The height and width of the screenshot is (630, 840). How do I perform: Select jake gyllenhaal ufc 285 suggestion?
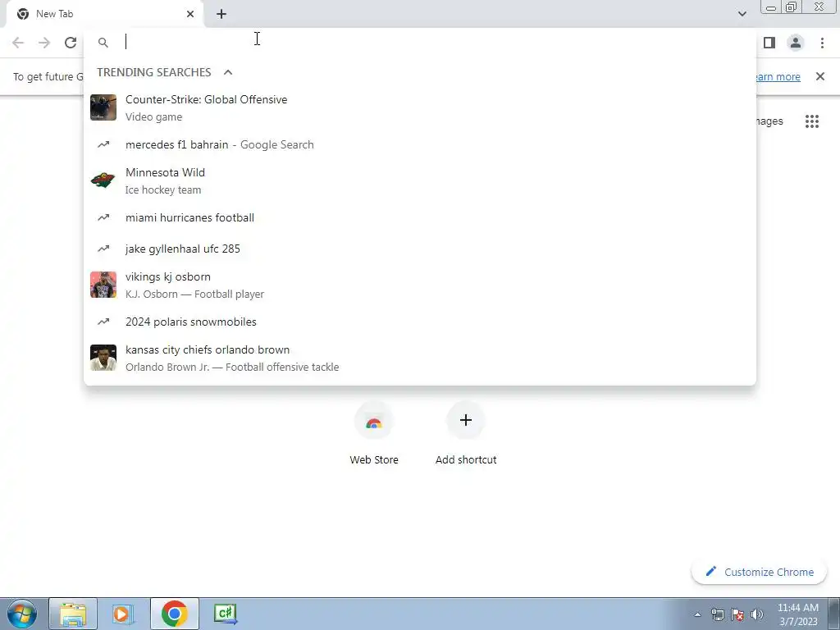[x=420, y=249]
